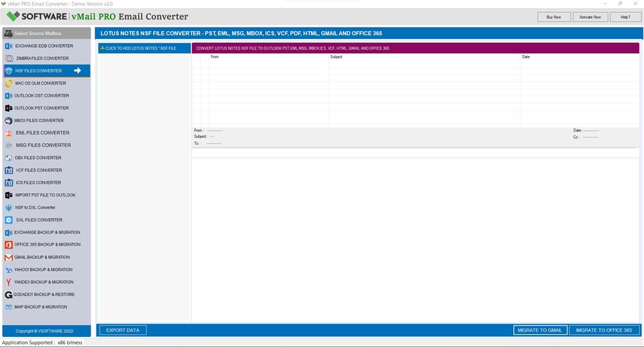Image resolution: width=644 pixels, height=347 pixels.
Task: Click the IMAP Backup & Migration icon
Action: click(x=9, y=307)
